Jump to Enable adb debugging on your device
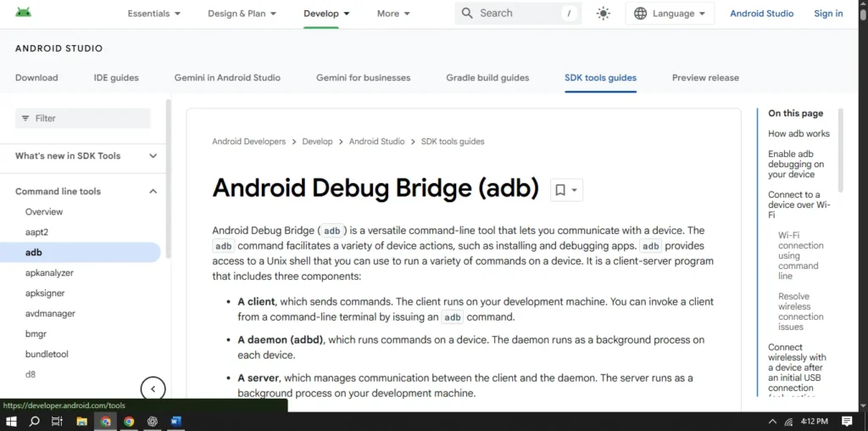Screen dimensions: 868x431 click(x=796, y=164)
